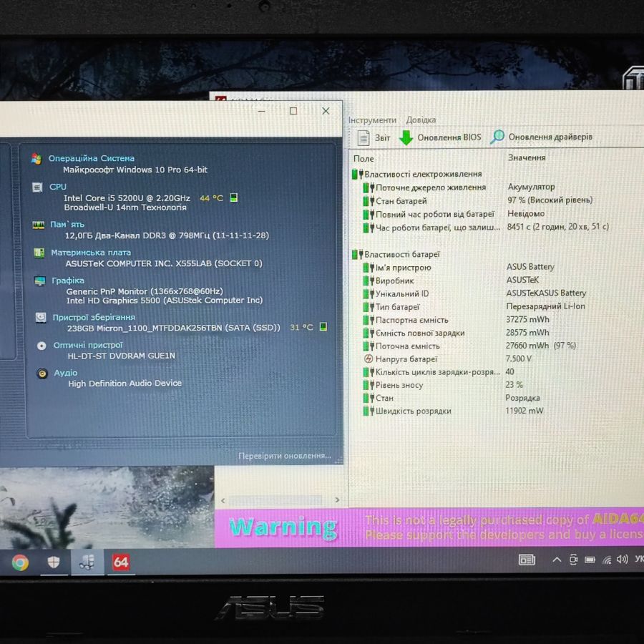Click the Meet Now camera tray icon
The image size is (644, 644).
click(573, 560)
